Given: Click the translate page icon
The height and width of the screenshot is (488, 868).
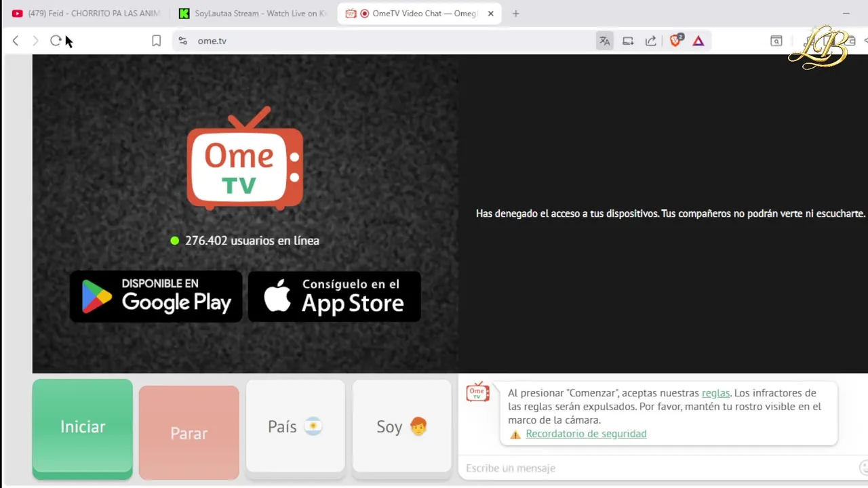Looking at the screenshot, I should 604,41.
